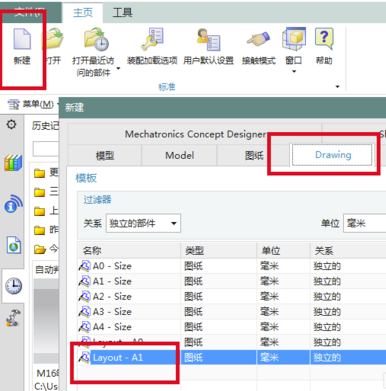The height and width of the screenshot is (391, 386).
Task: Select the Drawing tab
Action: pos(332,155)
